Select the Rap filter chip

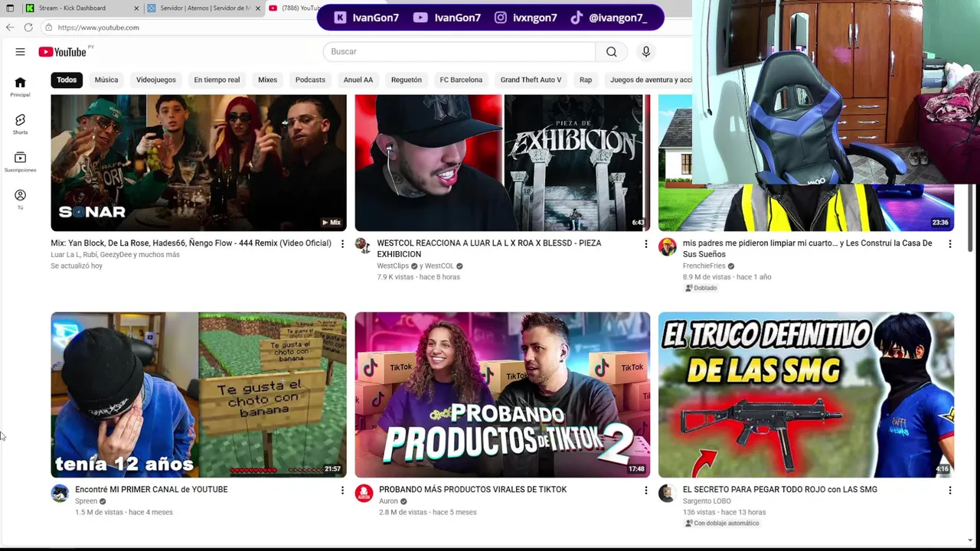point(586,80)
